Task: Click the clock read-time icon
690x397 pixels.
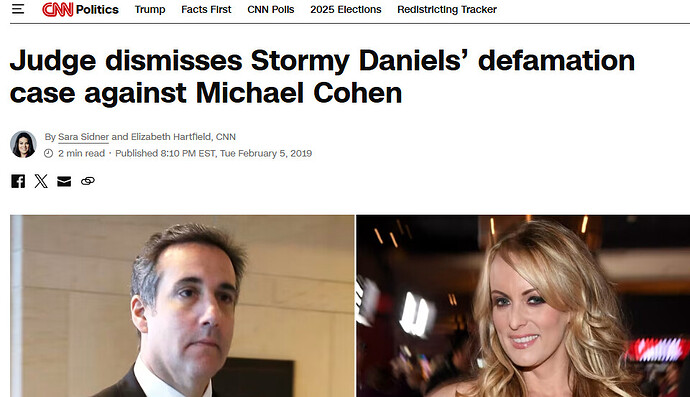Action: (48, 153)
